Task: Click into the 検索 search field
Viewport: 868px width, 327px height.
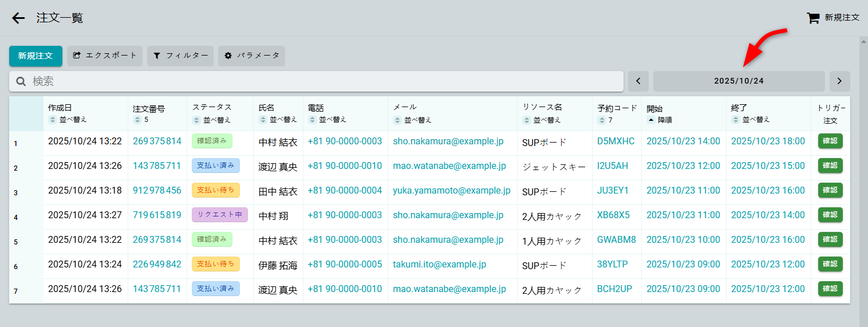Action: (321, 81)
